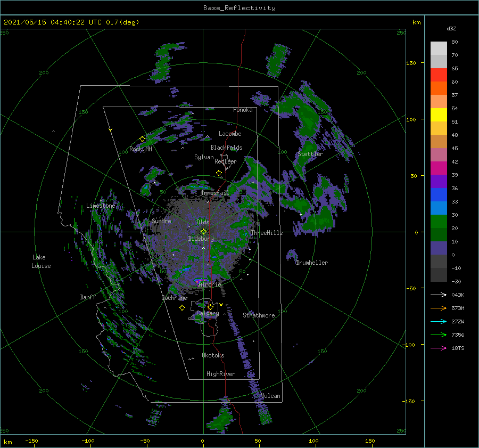This screenshot has width=479, height=448.
Task: Click the 57DM legend label
Action: pyautogui.click(x=458, y=308)
